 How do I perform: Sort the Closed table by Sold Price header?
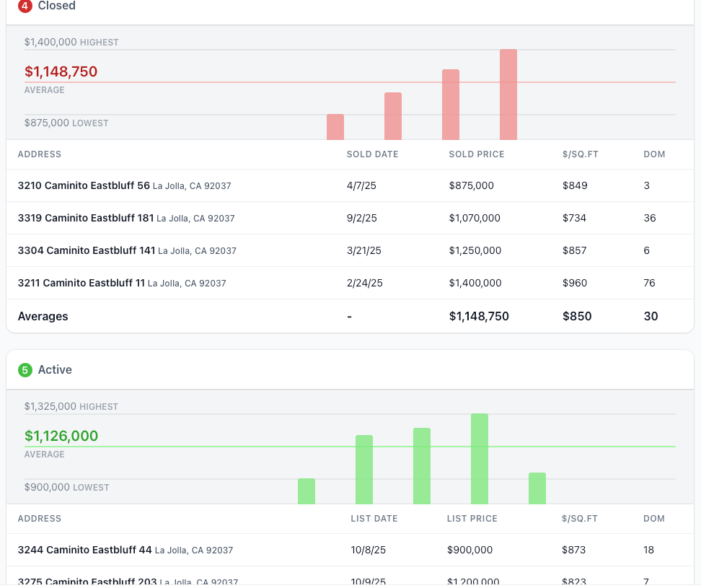tap(476, 154)
